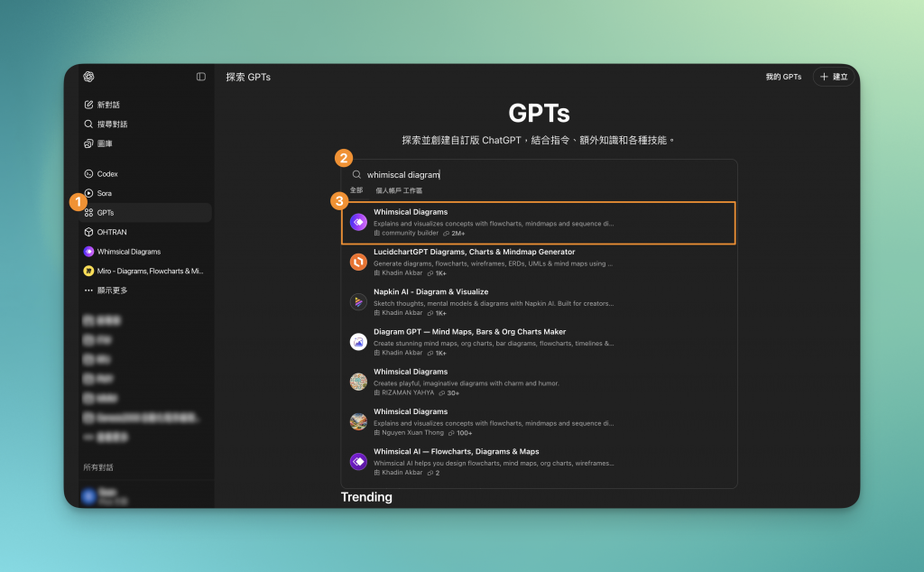Click the magnifier icon beside 搜尋對話
Screen dimensions: 924x572
tap(88, 124)
